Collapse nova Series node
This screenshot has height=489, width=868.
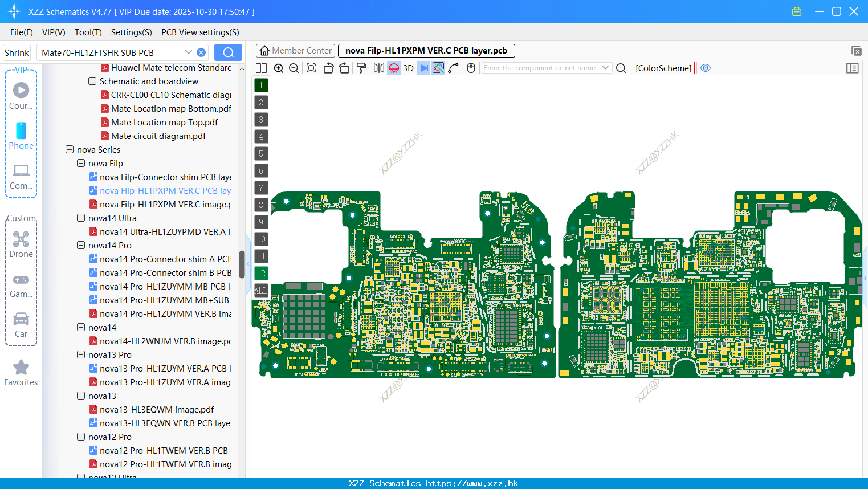pos(70,150)
